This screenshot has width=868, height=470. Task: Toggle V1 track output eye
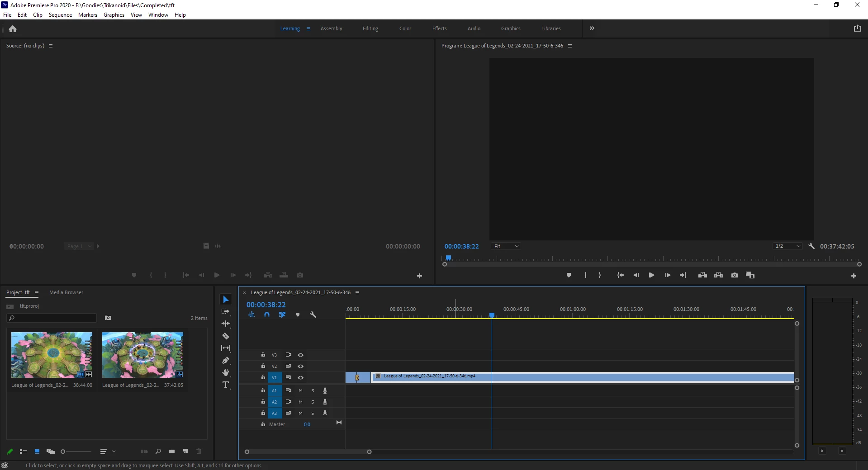click(300, 377)
